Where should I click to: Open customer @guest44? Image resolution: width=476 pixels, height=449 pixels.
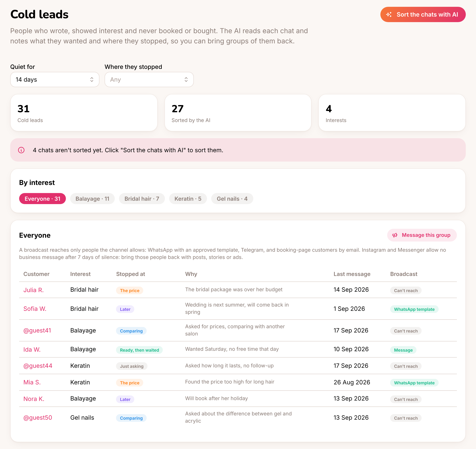38,366
